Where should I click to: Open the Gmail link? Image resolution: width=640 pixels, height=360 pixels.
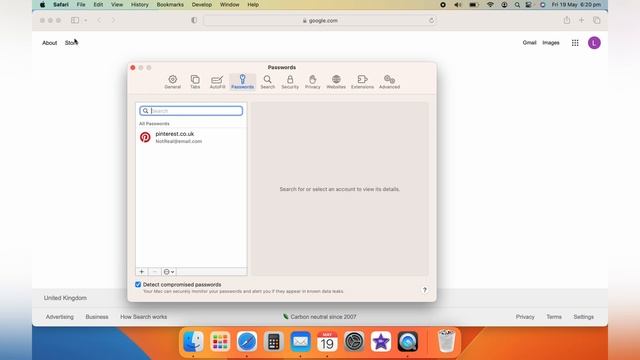point(529,42)
